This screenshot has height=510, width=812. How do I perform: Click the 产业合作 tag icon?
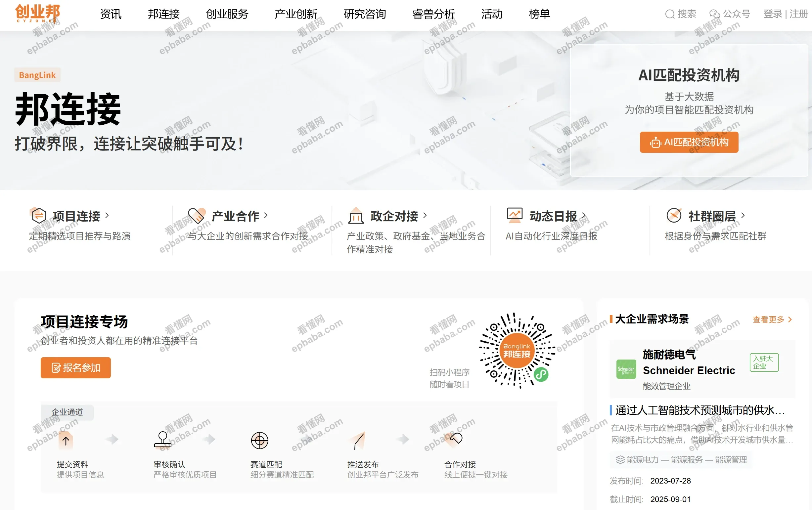point(197,215)
